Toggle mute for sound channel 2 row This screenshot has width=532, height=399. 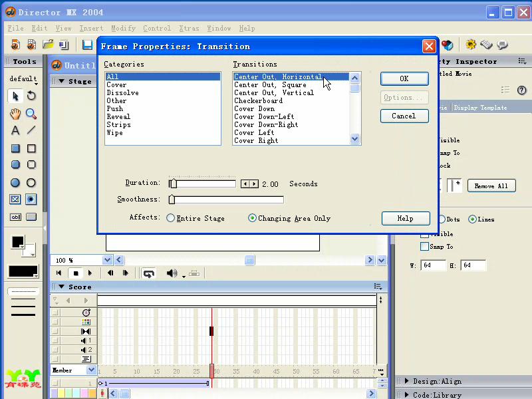[55, 350]
